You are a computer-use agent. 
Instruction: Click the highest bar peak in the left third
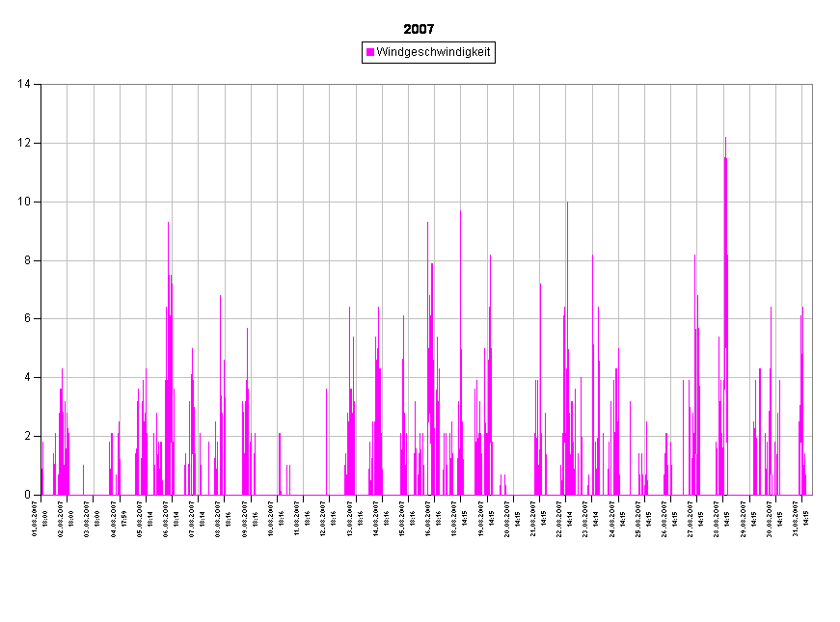(168, 225)
